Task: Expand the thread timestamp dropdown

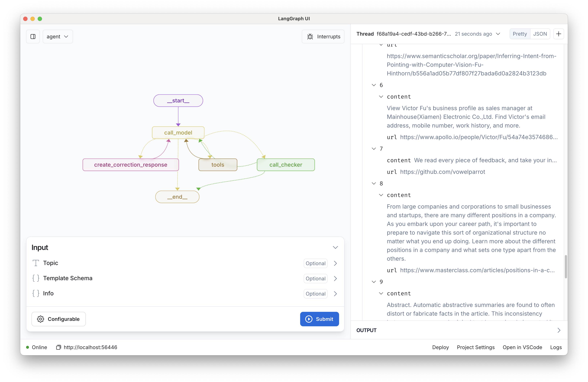Action: click(x=498, y=34)
